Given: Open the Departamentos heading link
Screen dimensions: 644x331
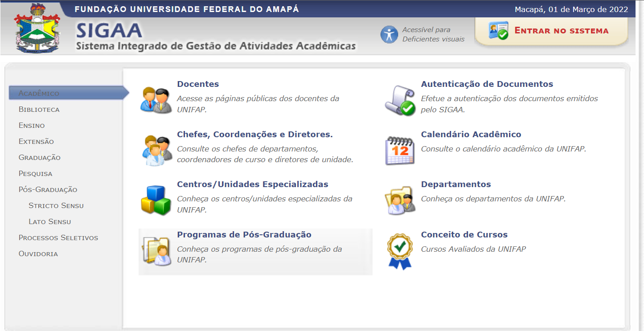Looking at the screenshot, I should tap(456, 184).
